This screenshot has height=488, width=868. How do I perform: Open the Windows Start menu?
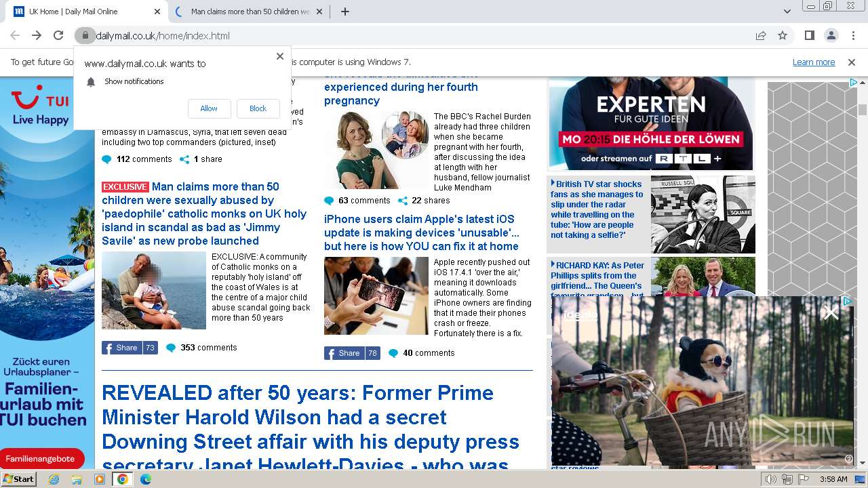(18, 479)
